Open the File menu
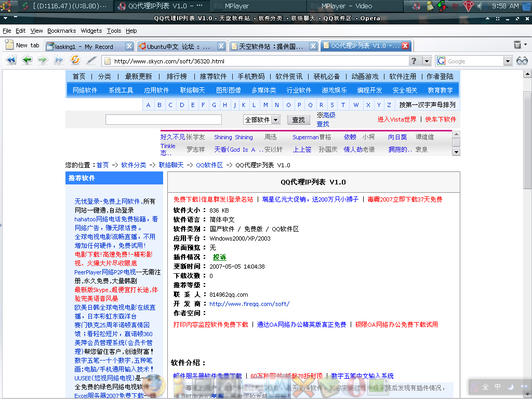The width and height of the screenshot is (532, 399). [7, 31]
